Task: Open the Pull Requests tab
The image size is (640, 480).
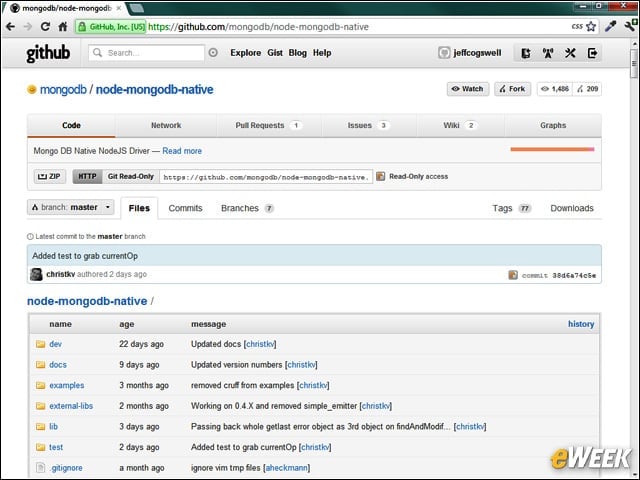Action: point(269,125)
